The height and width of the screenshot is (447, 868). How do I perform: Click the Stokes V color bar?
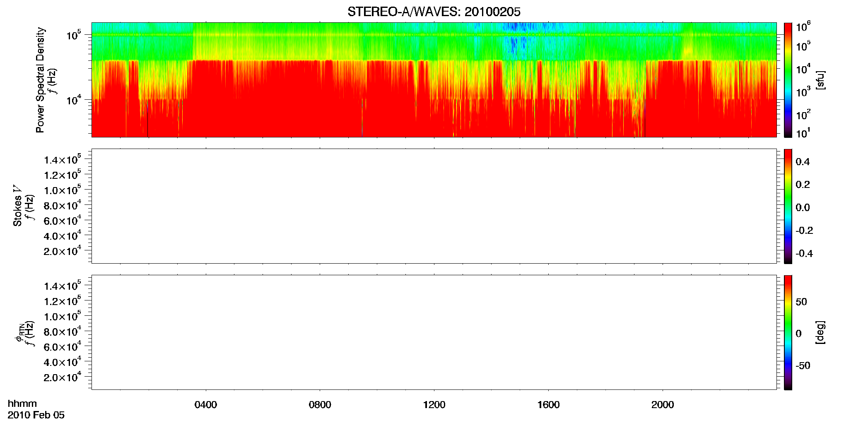point(788,206)
